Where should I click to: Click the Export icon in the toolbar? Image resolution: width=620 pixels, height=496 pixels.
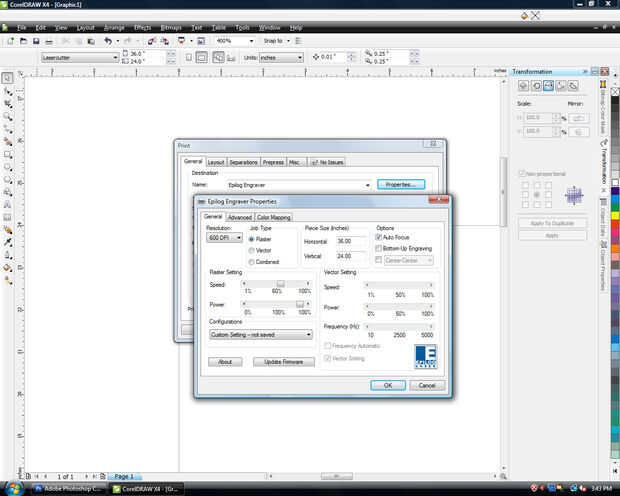tap(164, 41)
